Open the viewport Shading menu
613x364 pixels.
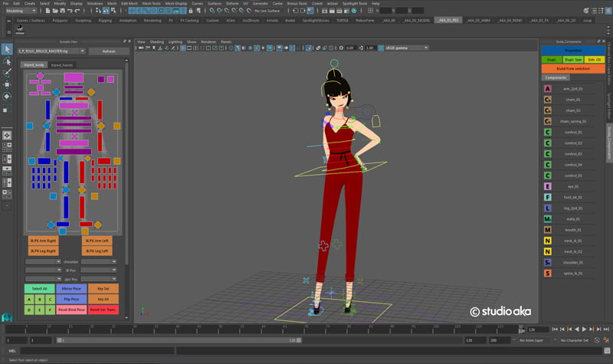pos(157,42)
